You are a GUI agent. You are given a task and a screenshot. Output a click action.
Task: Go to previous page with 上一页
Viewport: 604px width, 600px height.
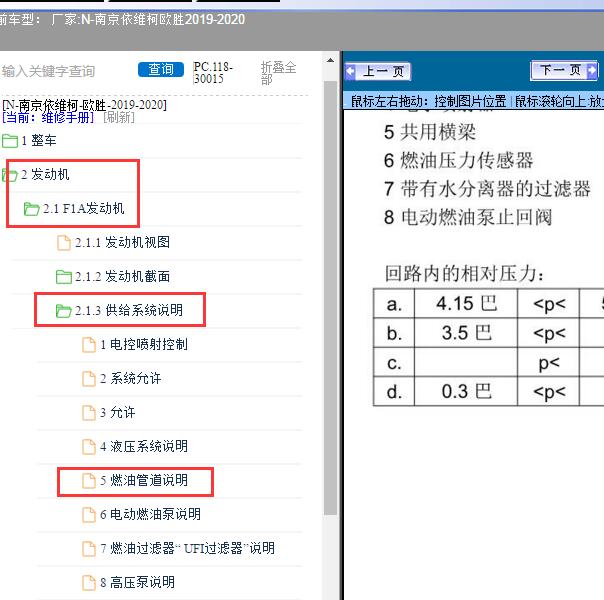click(378, 71)
